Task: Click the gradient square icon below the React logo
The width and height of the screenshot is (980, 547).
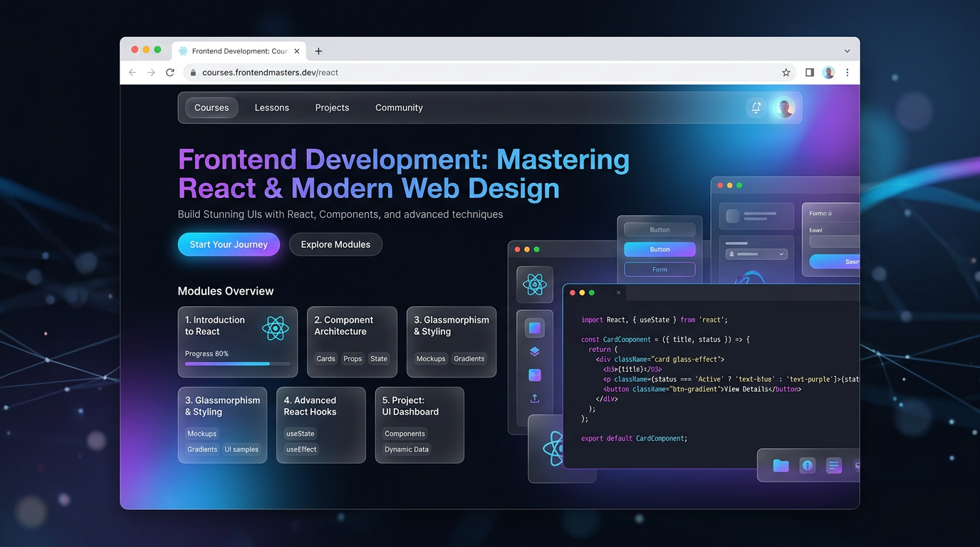Action: click(x=535, y=327)
